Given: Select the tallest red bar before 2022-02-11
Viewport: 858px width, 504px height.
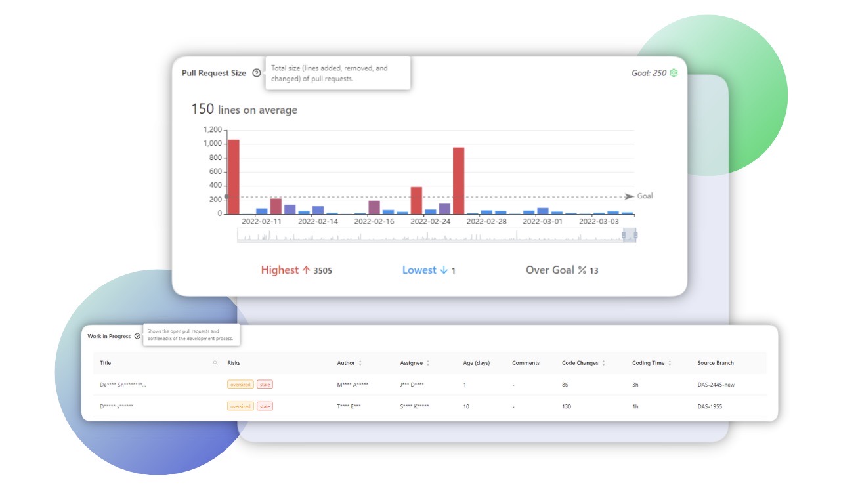Looking at the screenshot, I should point(233,177).
